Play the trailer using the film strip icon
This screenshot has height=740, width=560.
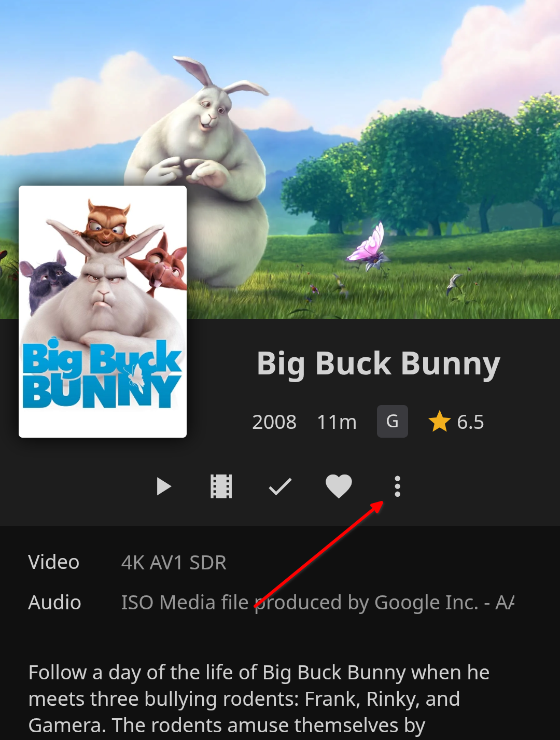tap(221, 487)
